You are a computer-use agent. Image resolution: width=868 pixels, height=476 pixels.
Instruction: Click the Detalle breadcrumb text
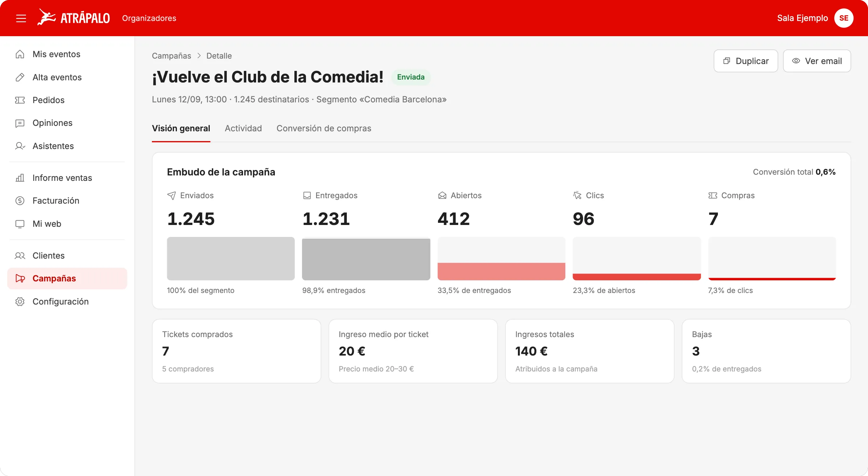tap(219, 56)
